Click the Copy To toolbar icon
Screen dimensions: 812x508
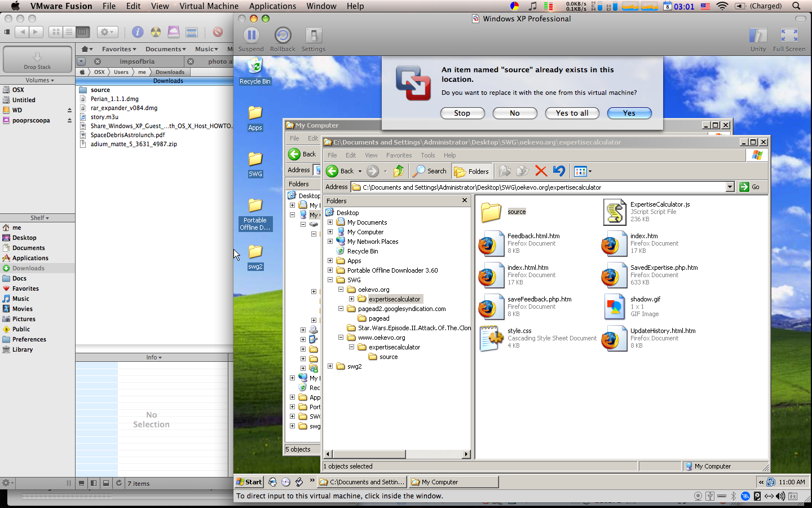click(x=523, y=171)
